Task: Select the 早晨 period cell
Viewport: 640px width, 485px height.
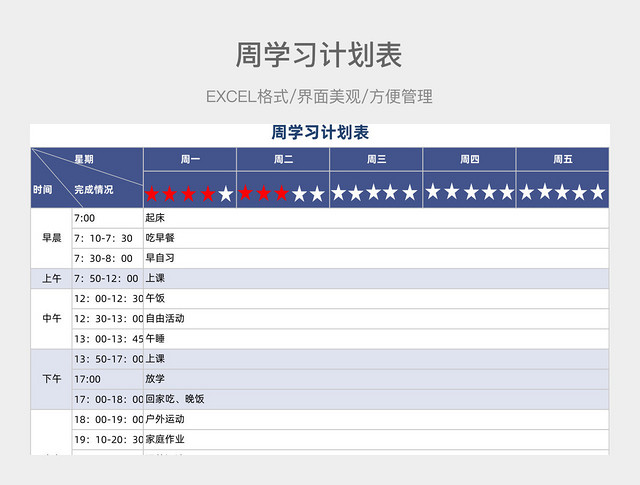Action: pos(51,238)
